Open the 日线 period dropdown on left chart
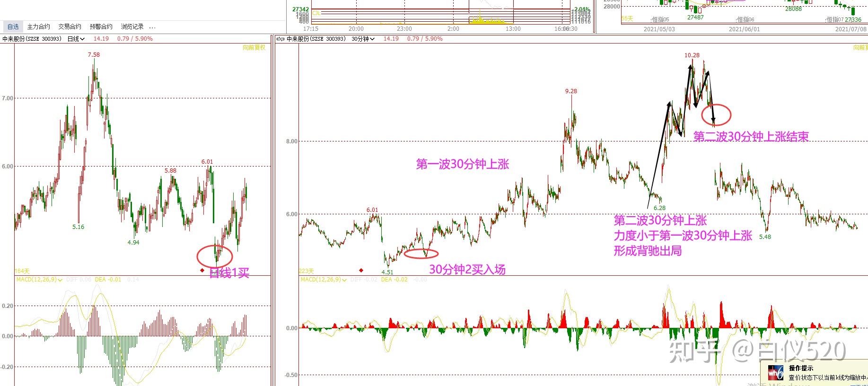 click(x=76, y=39)
